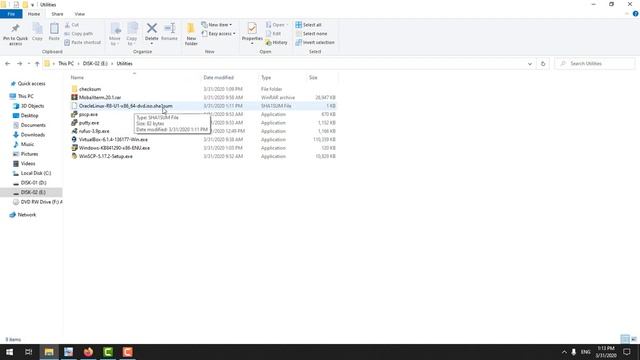Sort by Size column header
Image resolution: width=640 pixels, height=360 pixels.
[x=313, y=78]
